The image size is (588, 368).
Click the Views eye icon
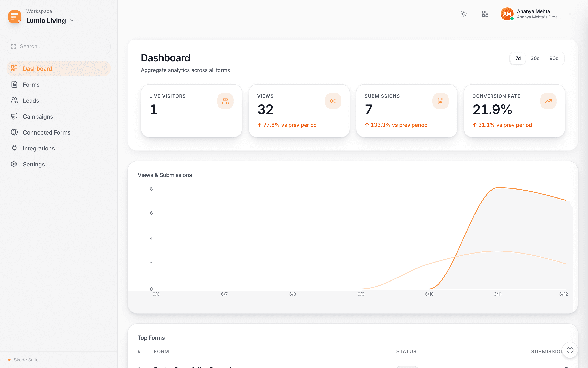click(333, 101)
